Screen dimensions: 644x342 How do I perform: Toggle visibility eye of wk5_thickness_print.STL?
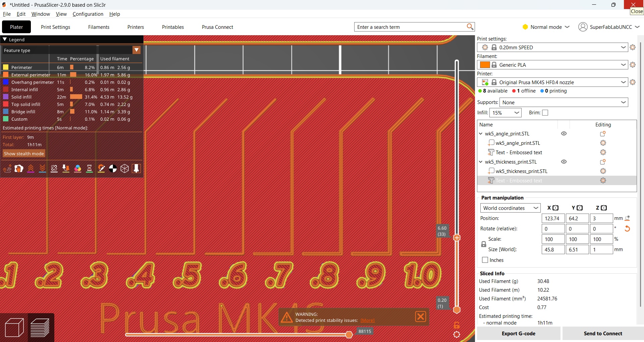click(564, 162)
